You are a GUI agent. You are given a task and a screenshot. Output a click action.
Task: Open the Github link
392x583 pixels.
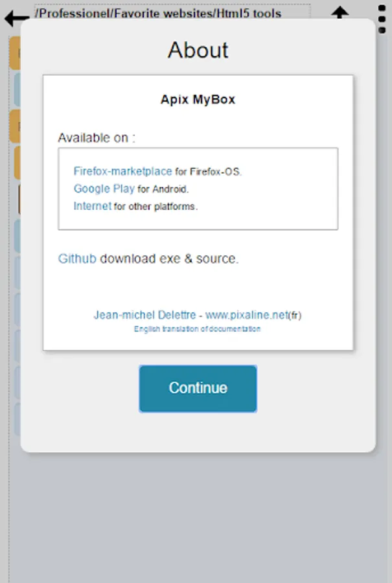coord(77,258)
